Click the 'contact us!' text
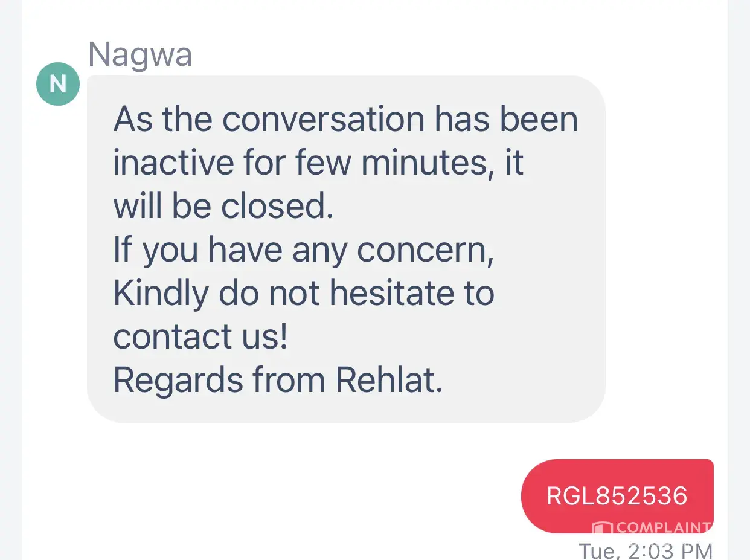This screenshot has width=750, height=560. click(x=200, y=337)
